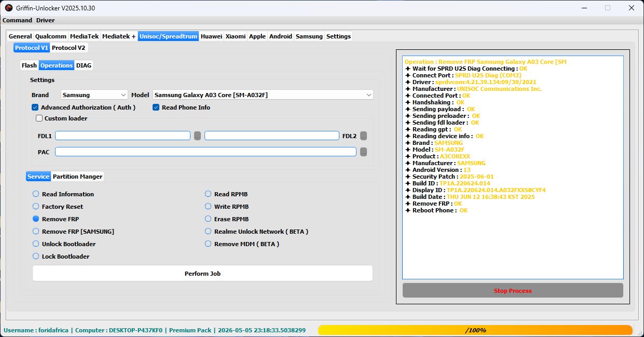Switch to the Service tab
The height and width of the screenshot is (337, 644).
(38, 177)
